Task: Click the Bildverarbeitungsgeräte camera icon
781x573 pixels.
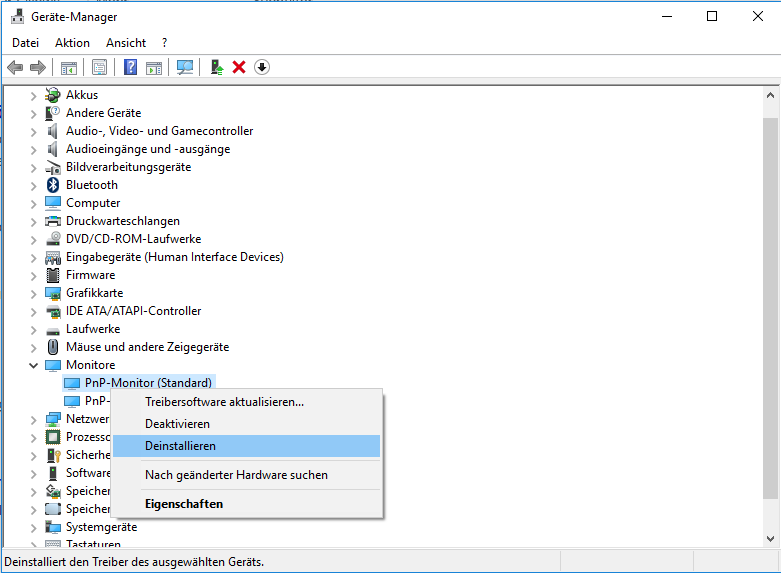Action: [53, 167]
